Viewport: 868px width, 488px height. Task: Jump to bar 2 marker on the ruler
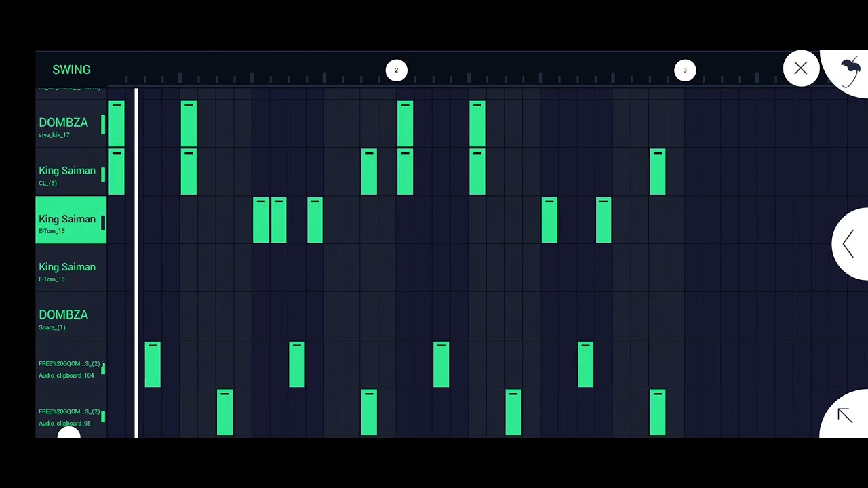pos(396,70)
